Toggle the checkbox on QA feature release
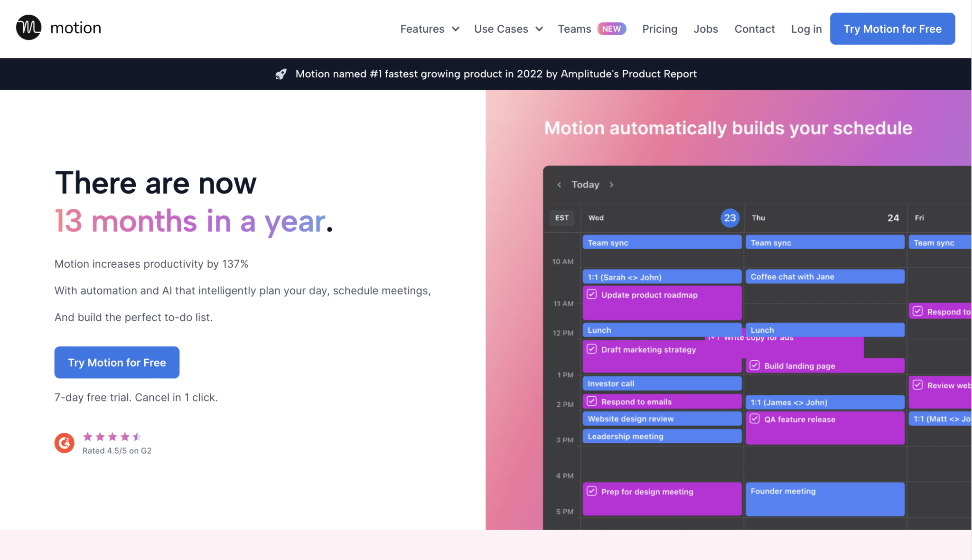Viewport: 972px width, 560px height. pyautogui.click(x=755, y=419)
